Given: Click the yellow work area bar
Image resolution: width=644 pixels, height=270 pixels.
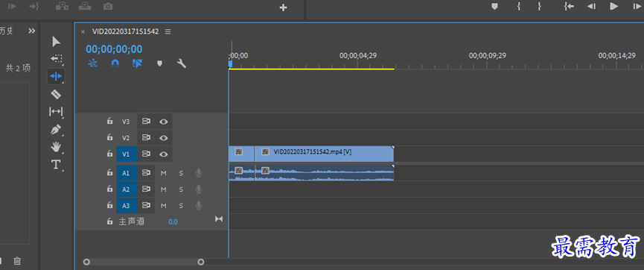Looking at the screenshot, I should pos(311,69).
